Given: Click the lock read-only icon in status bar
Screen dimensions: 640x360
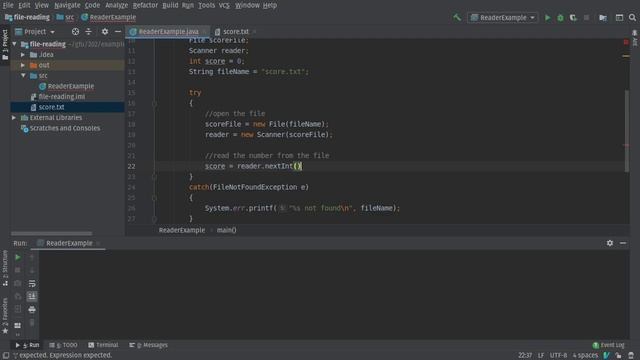Looking at the screenshot, I should point(619,356).
